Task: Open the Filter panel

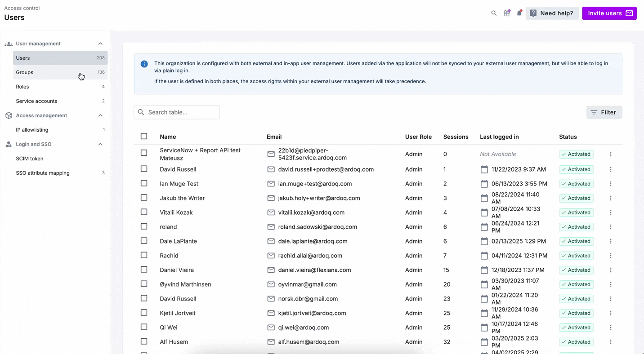Action: [x=604, y=112]
